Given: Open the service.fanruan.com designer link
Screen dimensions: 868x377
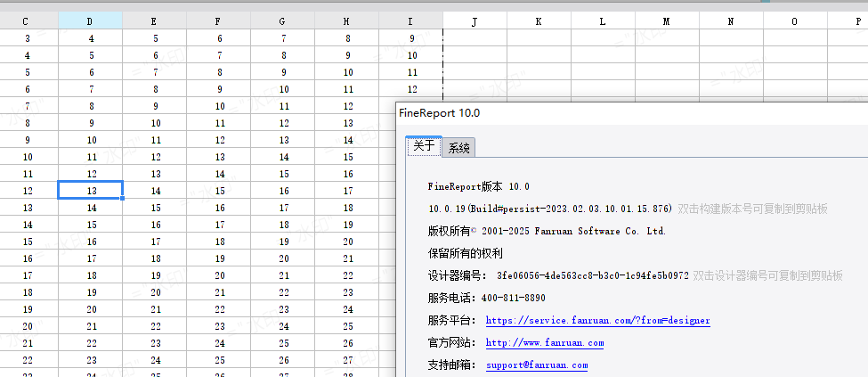Looking at the screenshot, I should click(598, 321).
